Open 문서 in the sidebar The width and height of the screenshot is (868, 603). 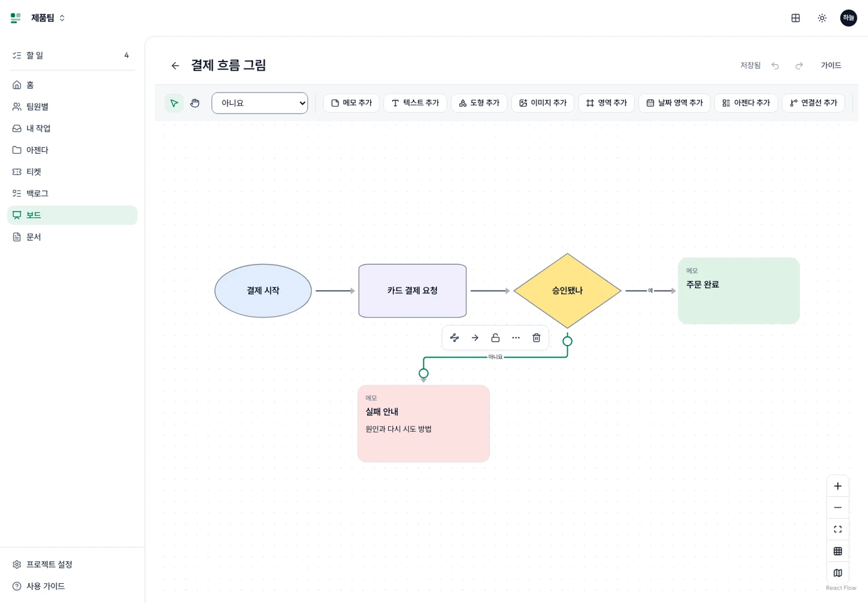point(72,237)
